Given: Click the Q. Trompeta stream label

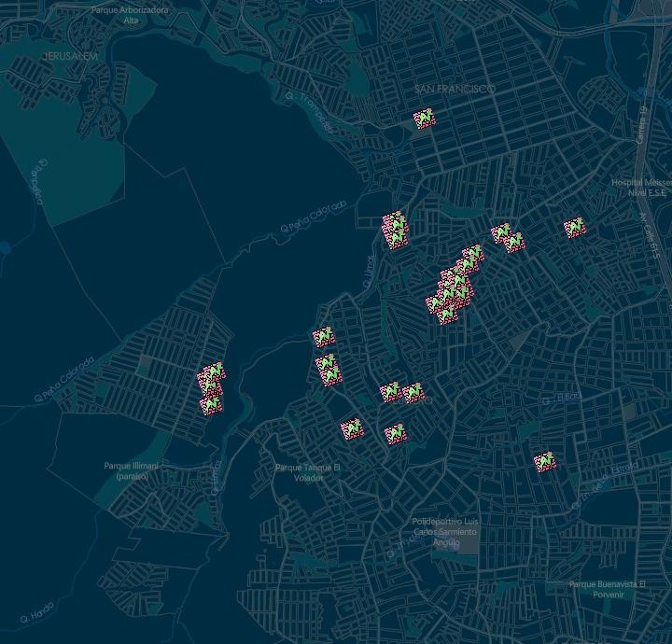Looking at the screenshot, I should (309, 112).
